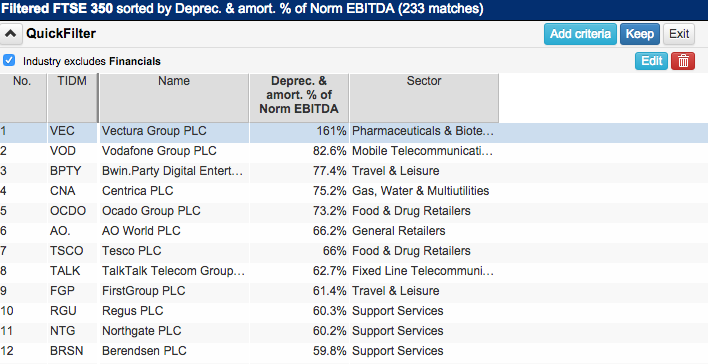
Task: Sort by Deprec. & amort. column header
Action: click(299, 98)
